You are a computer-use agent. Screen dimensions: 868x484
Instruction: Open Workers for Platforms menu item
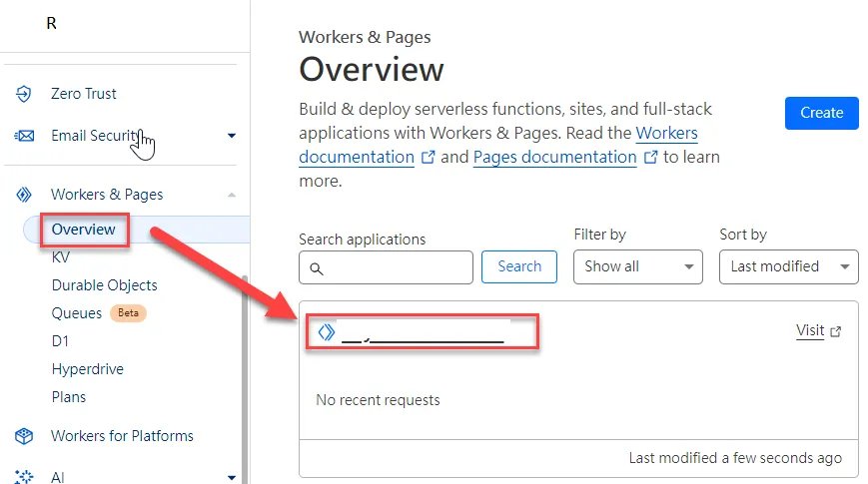[122, 436]
